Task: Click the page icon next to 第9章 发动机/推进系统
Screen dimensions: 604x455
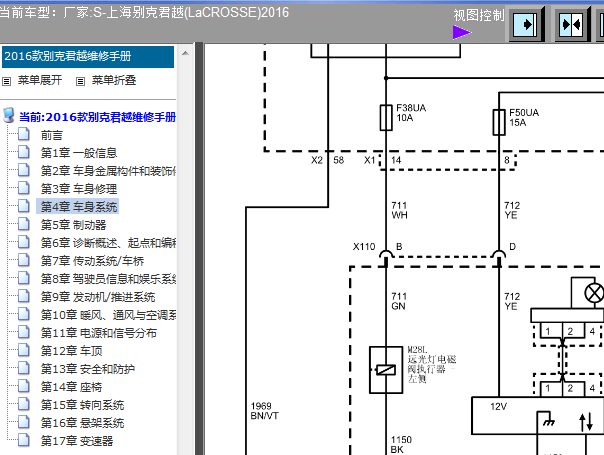Action: [x=24, y=296]
